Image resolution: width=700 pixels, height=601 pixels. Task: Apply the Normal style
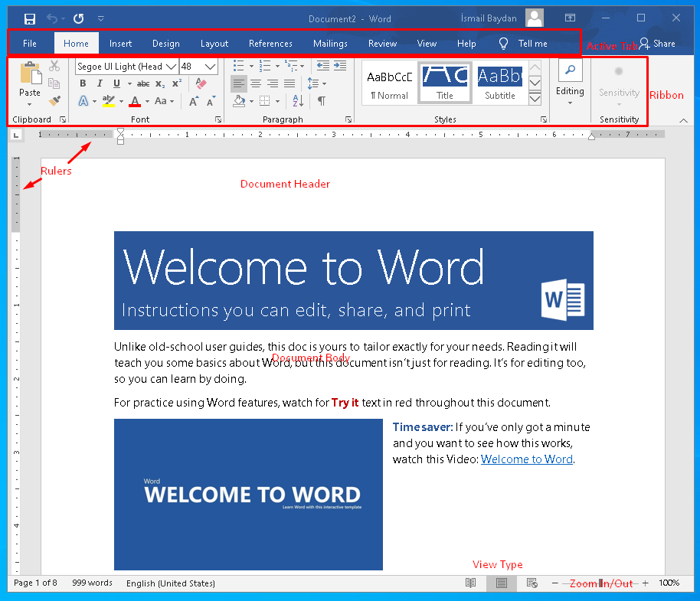click(389, 83)
